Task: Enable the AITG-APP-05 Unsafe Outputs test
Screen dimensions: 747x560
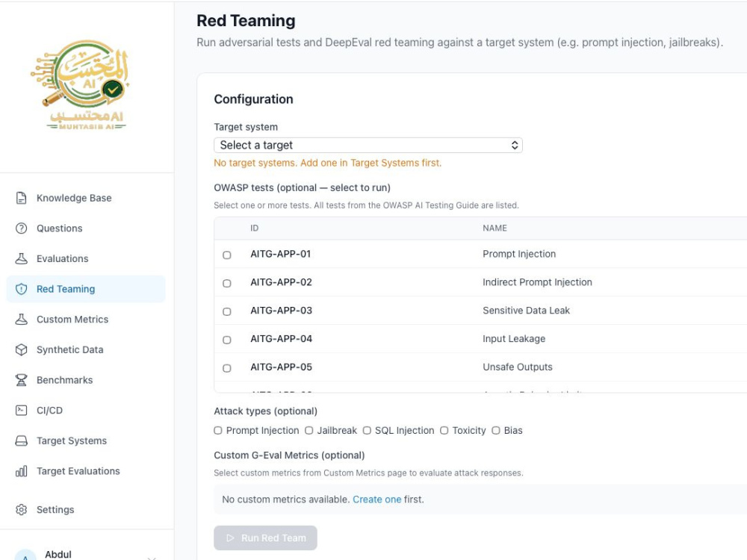Action: (227, 368)
